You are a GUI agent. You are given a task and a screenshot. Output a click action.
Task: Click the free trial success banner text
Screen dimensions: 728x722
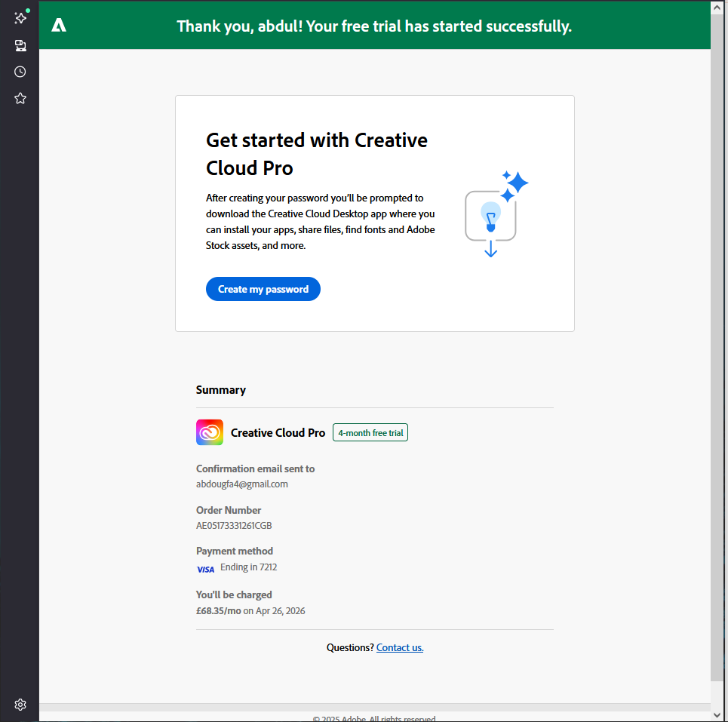tap(374, 26)
